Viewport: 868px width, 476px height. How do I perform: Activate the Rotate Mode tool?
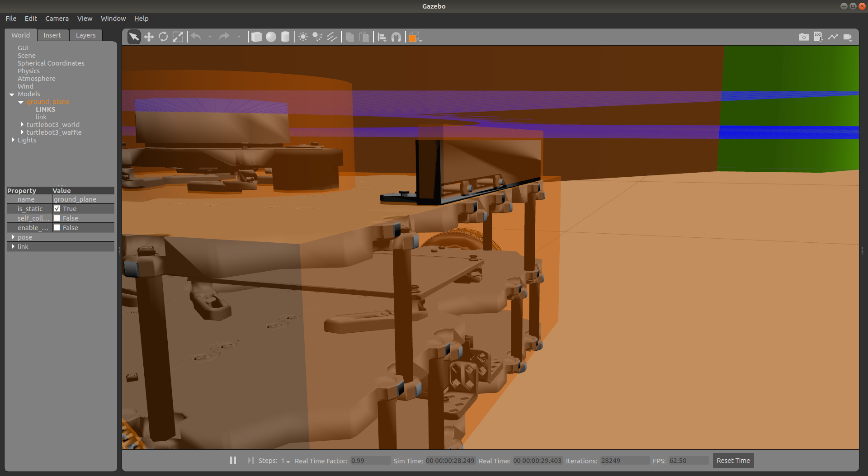[x=163, y=37]
